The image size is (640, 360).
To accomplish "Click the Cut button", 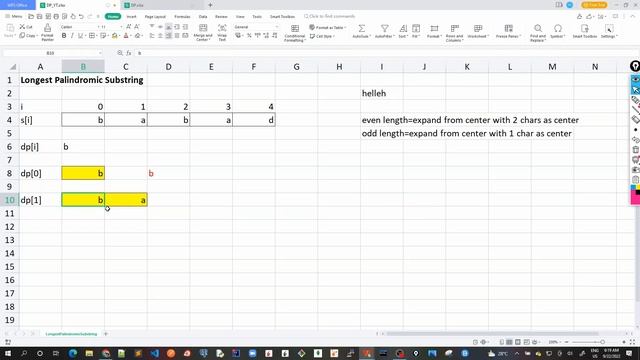I will [x=26, y=27].
